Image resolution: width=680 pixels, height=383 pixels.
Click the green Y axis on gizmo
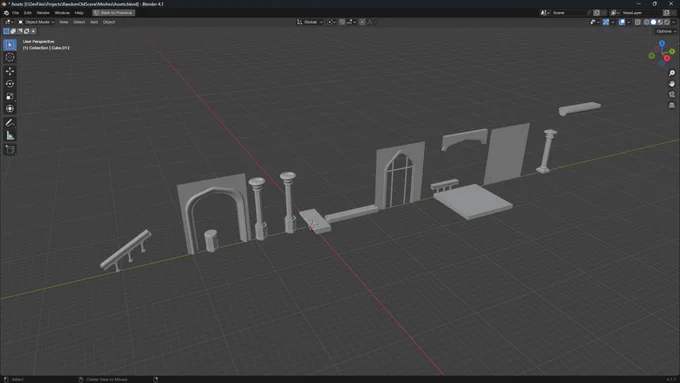point(672,51)
